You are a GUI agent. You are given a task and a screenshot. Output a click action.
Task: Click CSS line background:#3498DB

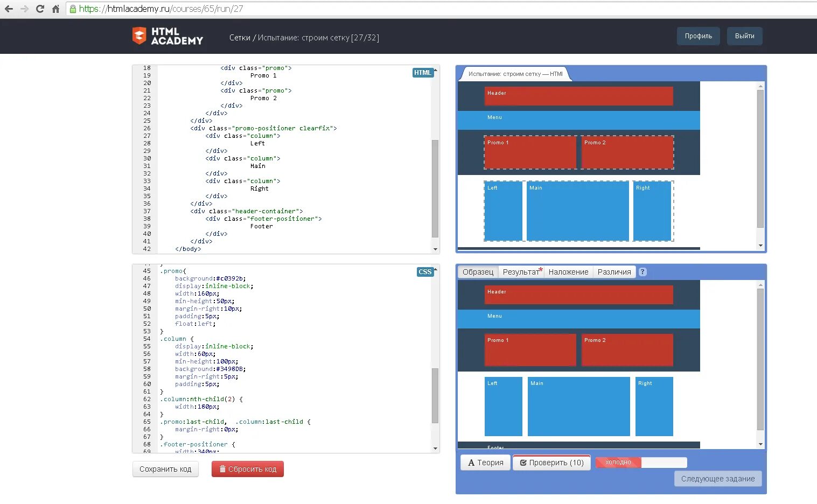click(x=210, y=369)
